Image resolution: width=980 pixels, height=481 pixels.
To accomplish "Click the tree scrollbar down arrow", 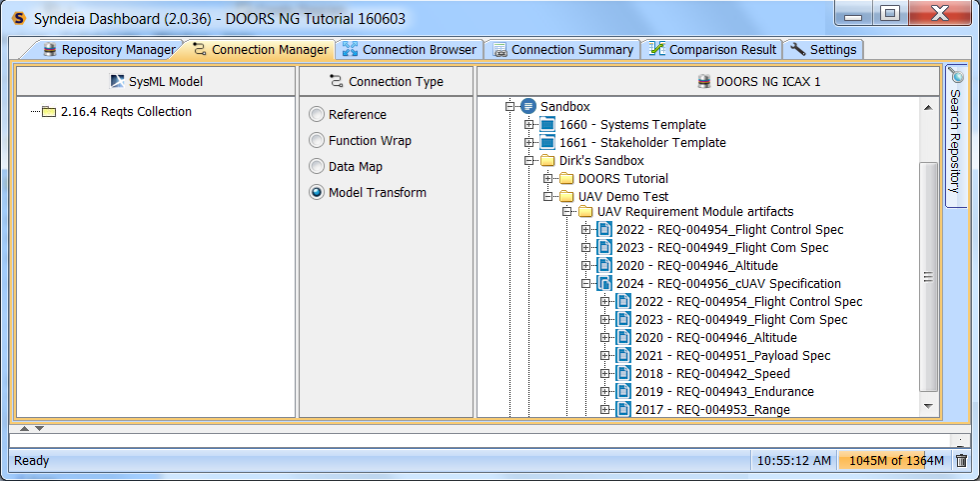I will click(x=928, y=407).
